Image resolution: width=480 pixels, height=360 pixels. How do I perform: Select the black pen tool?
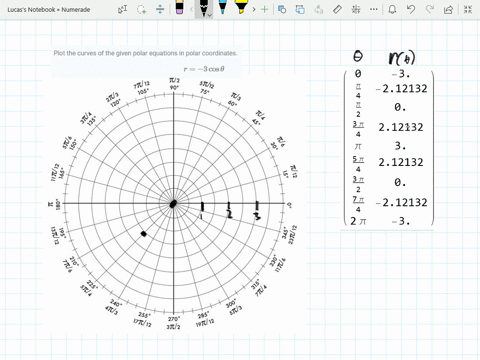tap(203, 7)
